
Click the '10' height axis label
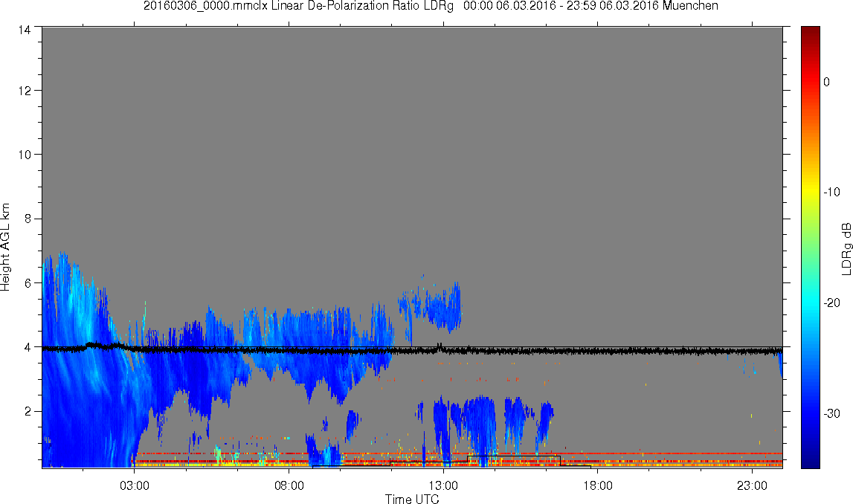point(25,155)
